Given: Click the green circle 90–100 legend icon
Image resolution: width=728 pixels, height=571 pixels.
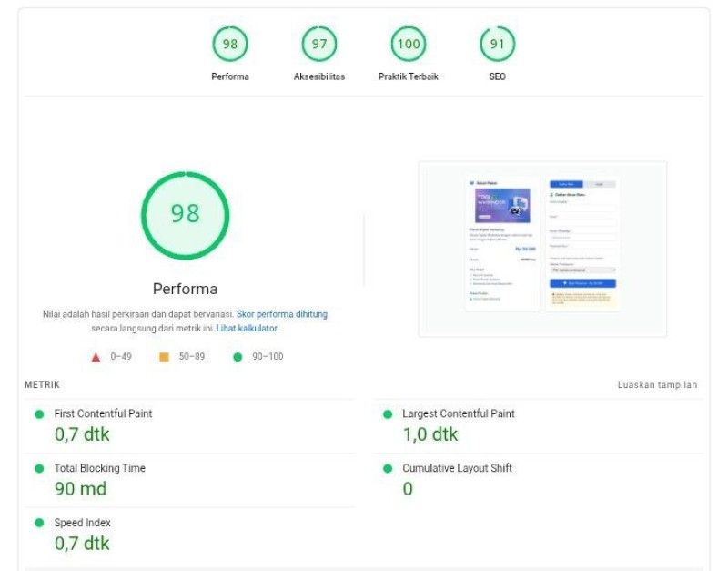Looking at the screenshot, I should [238, 357].
